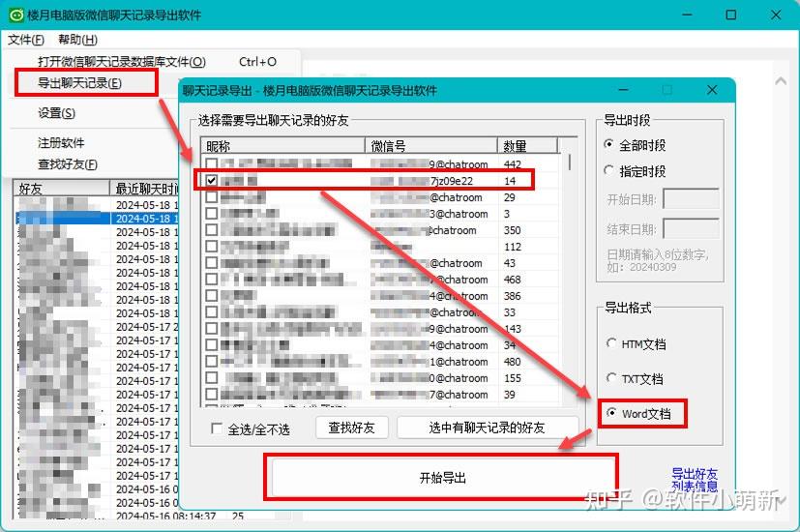
Task: Click the count value 155 in dialog list
Action: pos(513,378)
